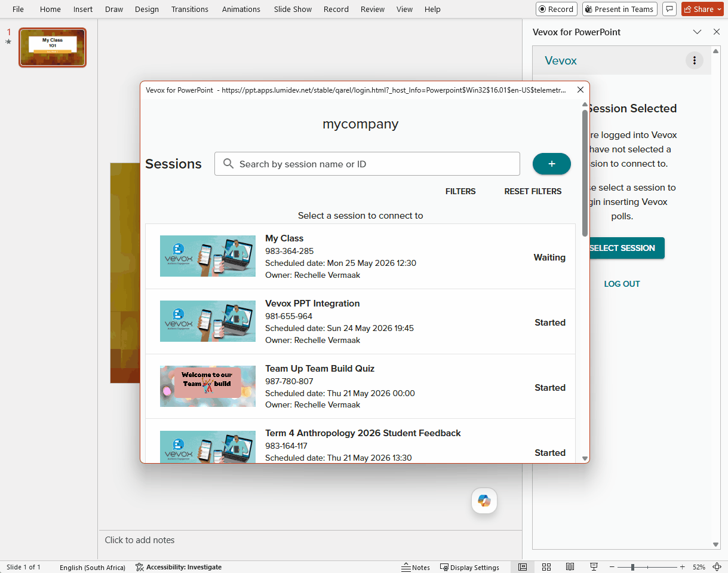728x573 pixels.
Task: Click the search magnifier icon
Action: [228, 164]
